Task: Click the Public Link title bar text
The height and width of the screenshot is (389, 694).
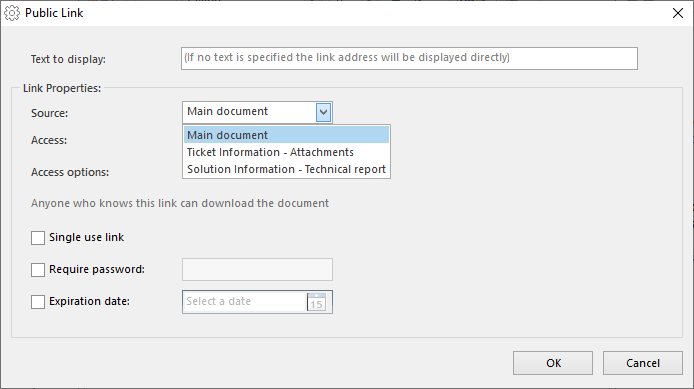Action: point(54,13)
